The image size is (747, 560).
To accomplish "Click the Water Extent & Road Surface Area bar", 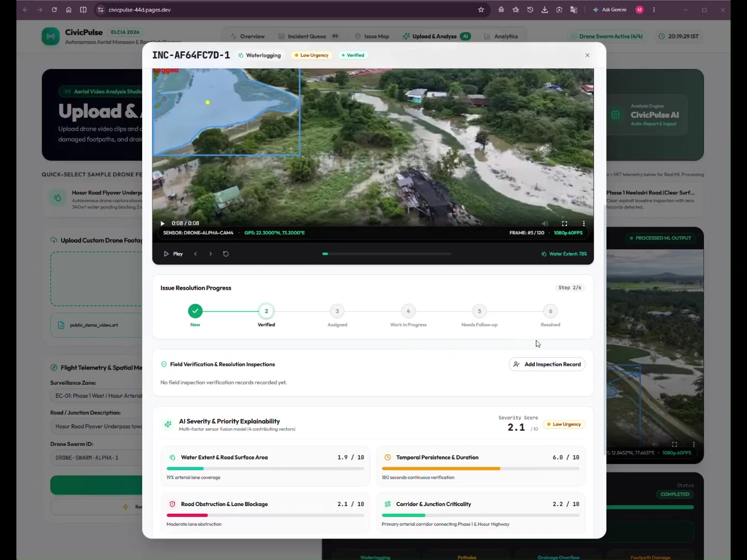I will click(265, 468).
